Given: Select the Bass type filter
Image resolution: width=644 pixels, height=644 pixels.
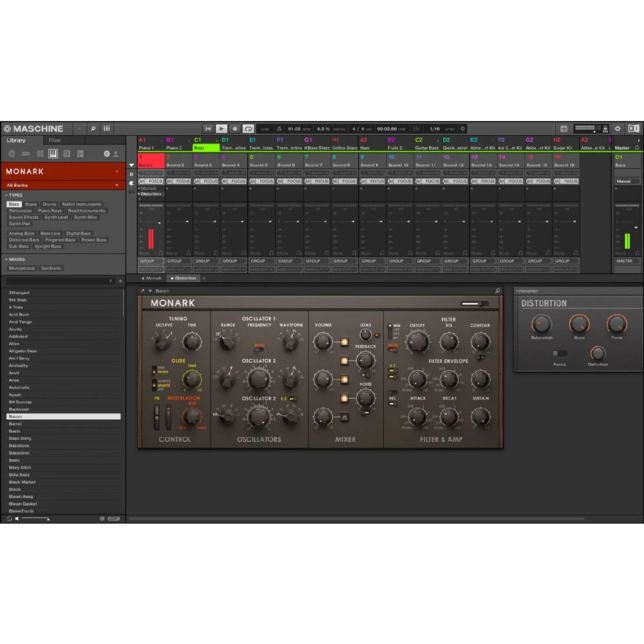Looking at the screenshot, I should (x=13, y=204).
